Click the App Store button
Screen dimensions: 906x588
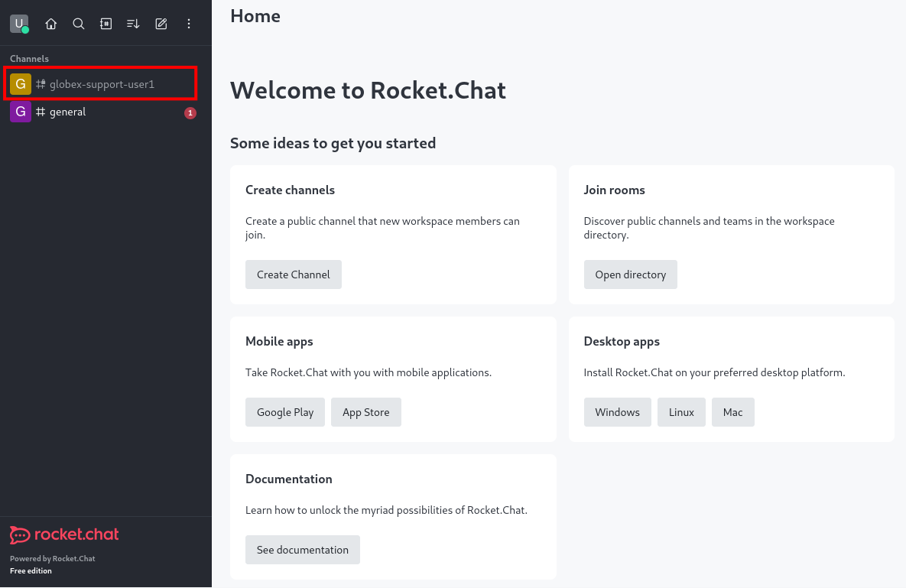pyautogui.click(x=365, y=412)
